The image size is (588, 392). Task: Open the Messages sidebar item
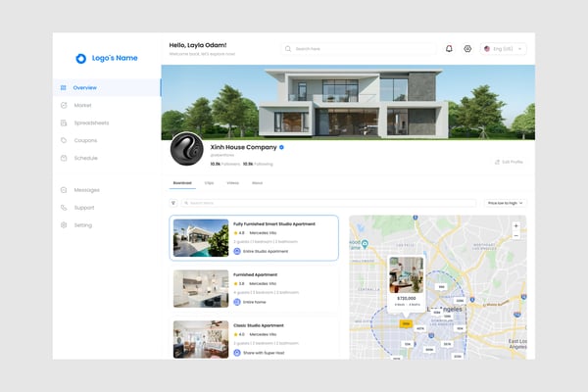[x=86, y=190]
